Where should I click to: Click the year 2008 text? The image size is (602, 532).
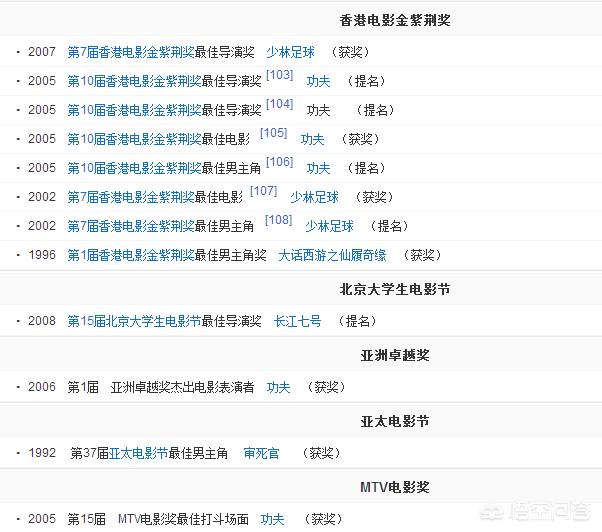click(42, 321)
